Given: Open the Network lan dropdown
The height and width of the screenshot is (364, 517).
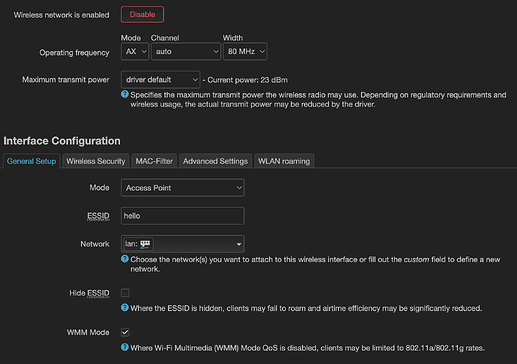Looking at the screenshot, I should point(183,244).
